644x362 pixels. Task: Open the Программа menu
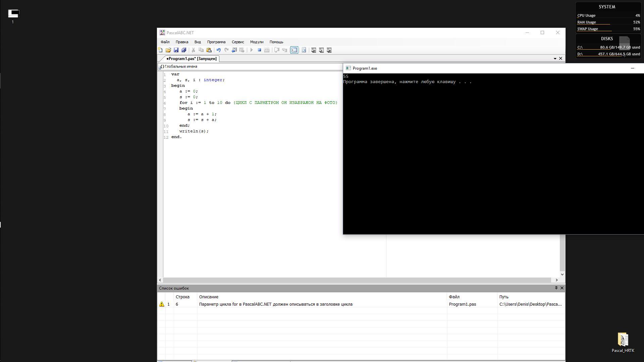[x=216, y=42]
